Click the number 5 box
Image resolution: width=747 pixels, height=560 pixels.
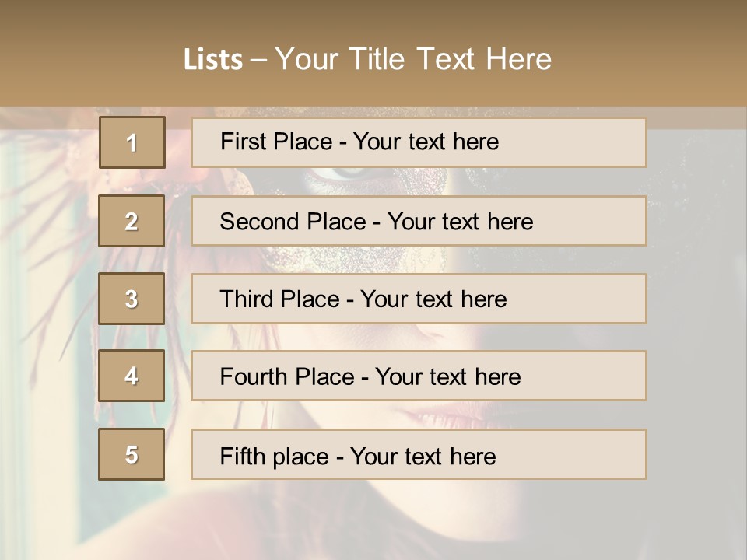point(132,454)
